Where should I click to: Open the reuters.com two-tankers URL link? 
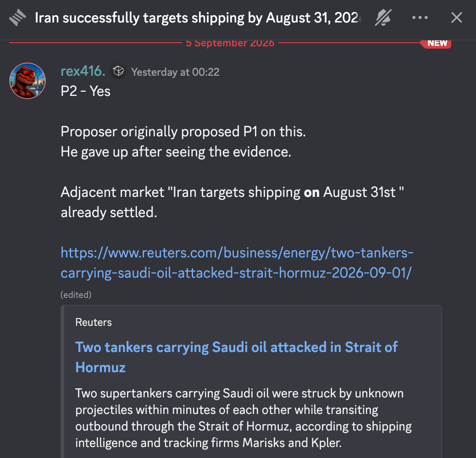237,263
